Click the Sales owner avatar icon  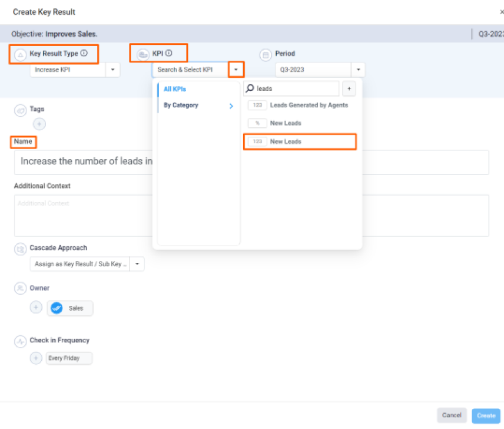tap(57, 308)
